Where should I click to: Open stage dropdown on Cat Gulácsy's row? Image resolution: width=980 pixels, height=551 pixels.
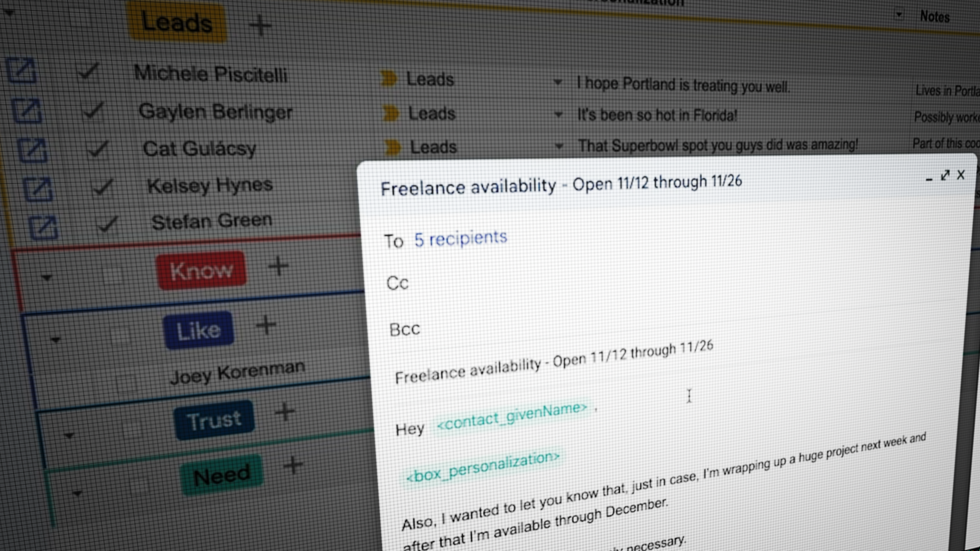tap(559, 146)
